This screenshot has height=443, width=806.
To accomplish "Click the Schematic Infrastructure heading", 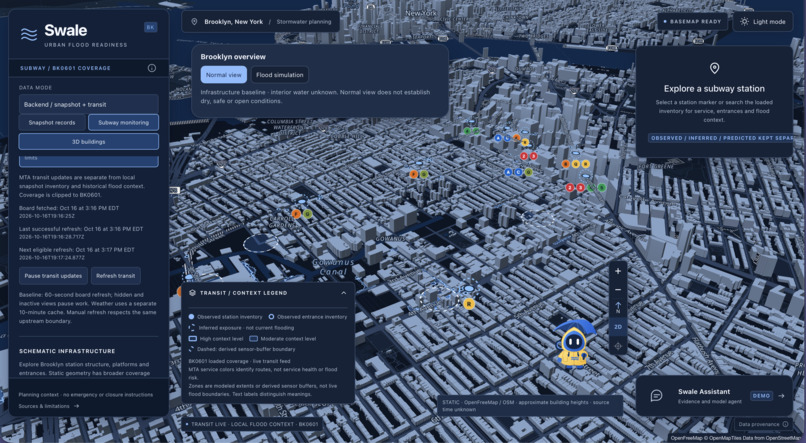I will [x=67, y=351].
